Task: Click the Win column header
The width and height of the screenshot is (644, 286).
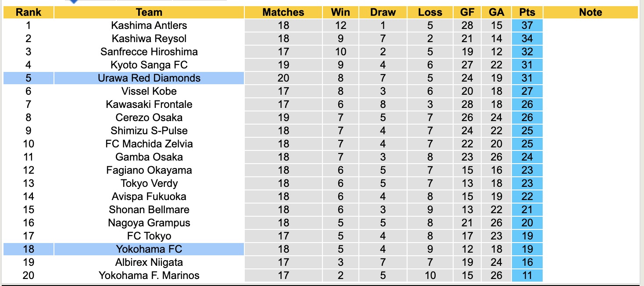Action: (340, 12)
